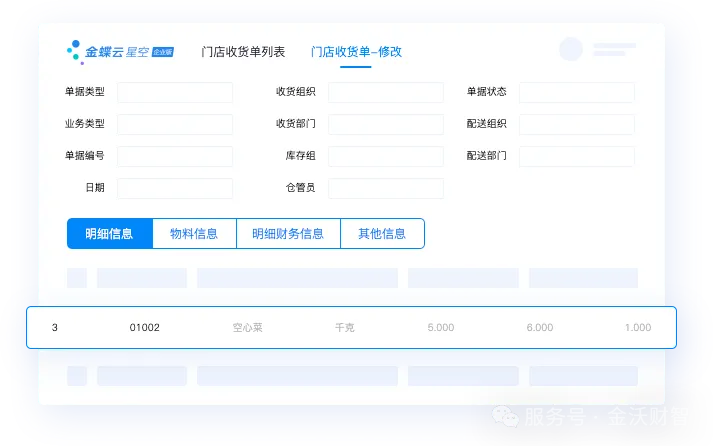This screenshot has height=446, width=713.
Task: Click into the 库存组 field
Action: (x=386, y=156)
